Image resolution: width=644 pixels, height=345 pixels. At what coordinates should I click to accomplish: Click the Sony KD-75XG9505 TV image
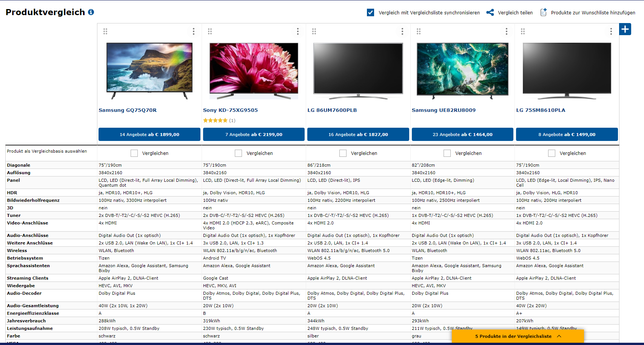click(254, 71)
